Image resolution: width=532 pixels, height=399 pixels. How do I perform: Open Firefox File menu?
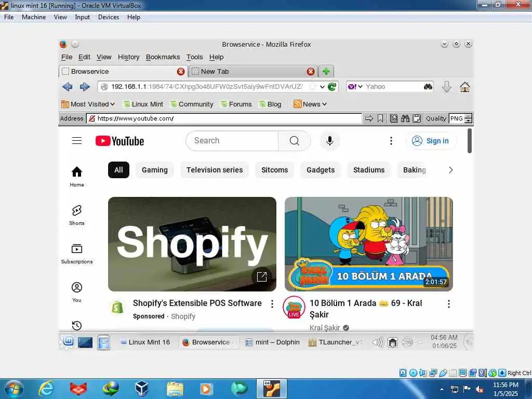click(x=66, y=57)
